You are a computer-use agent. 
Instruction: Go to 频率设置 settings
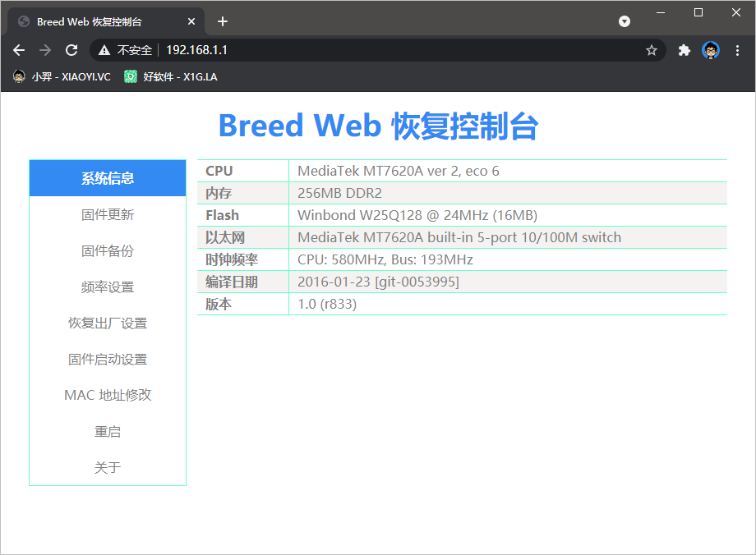[107, 287]
